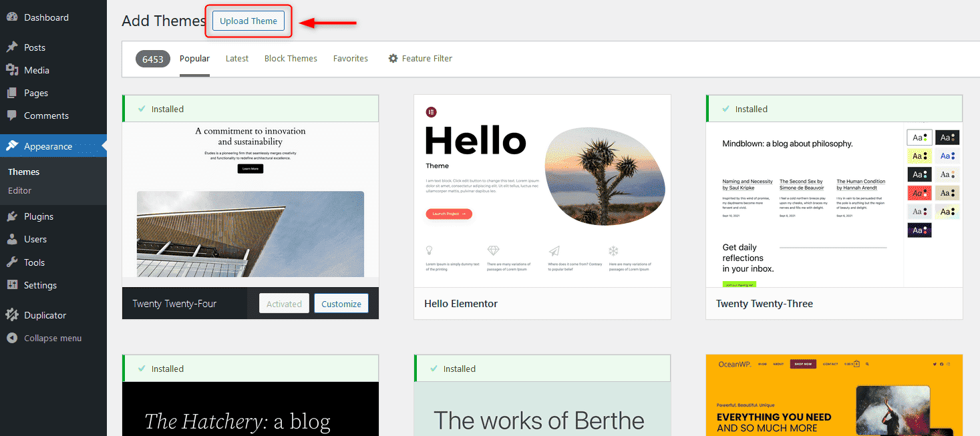The image size is (980, 436).
Task: Open the Editor submenu link
Action: pos(20,190)
